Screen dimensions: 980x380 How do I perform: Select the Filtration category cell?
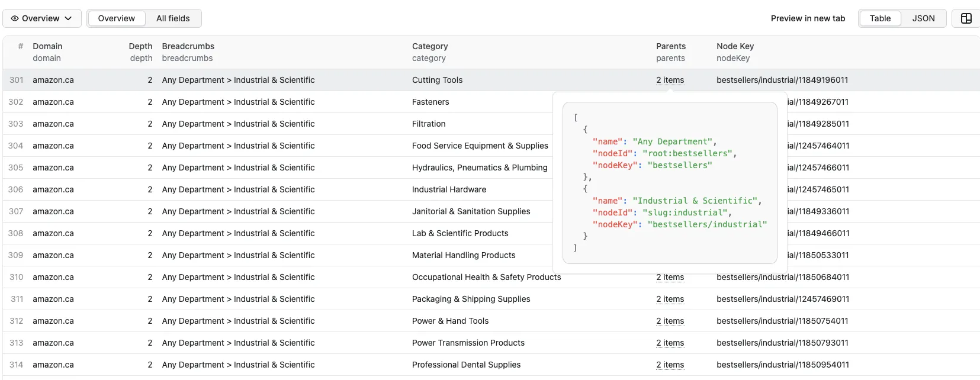(x=429, y=124)
